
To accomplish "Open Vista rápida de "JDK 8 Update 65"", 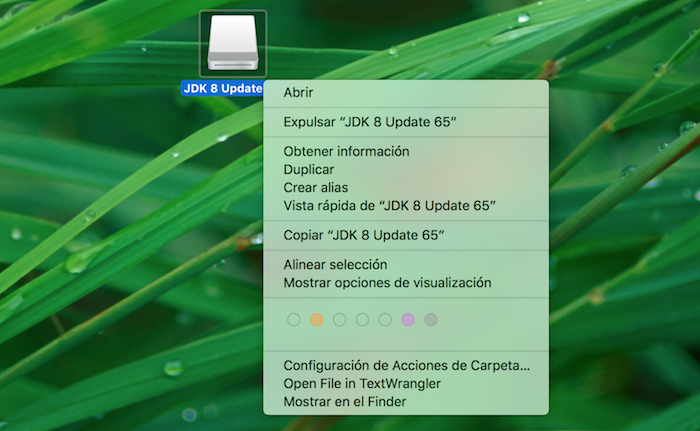I will 389,206.
